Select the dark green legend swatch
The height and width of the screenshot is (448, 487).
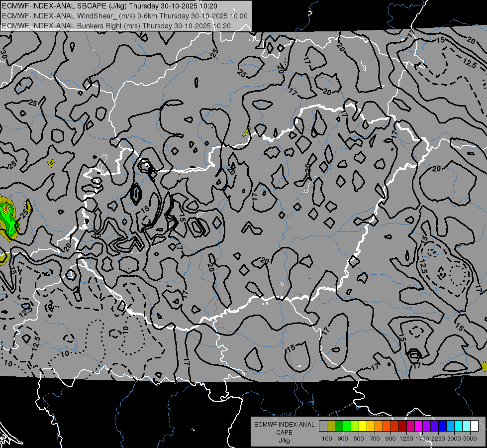[x=339, y=426]
